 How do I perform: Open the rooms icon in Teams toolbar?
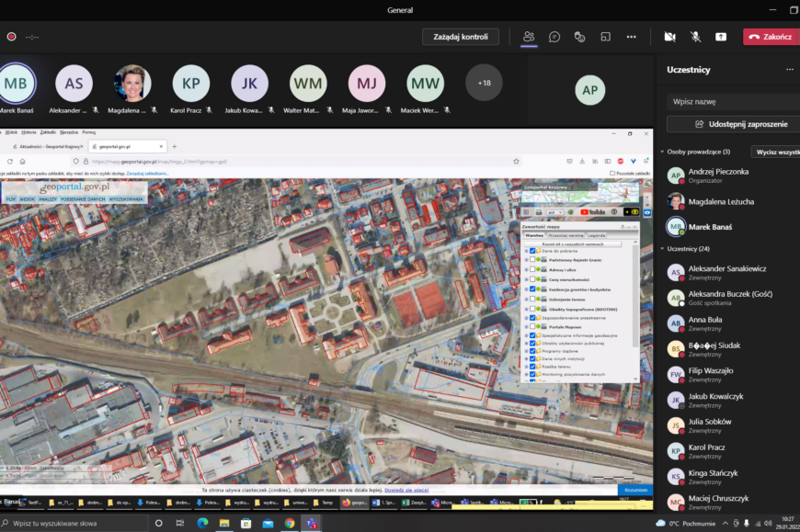606,37
